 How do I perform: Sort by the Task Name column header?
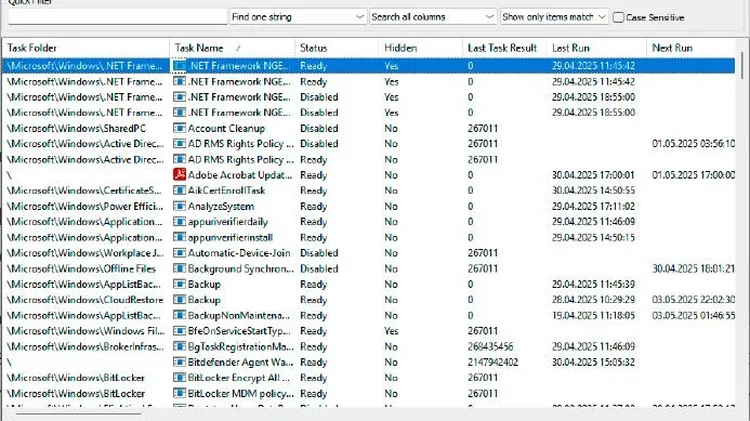pos(232,48)
